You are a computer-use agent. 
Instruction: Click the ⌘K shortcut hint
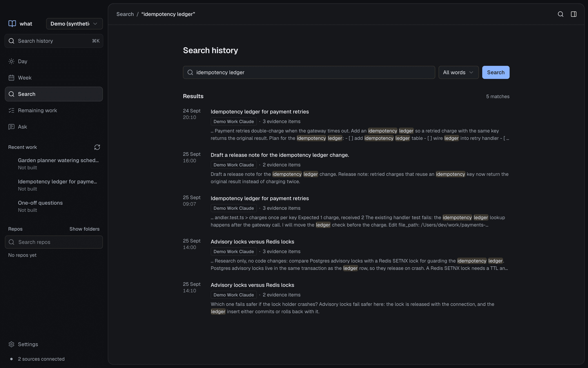tap(96, 41)
